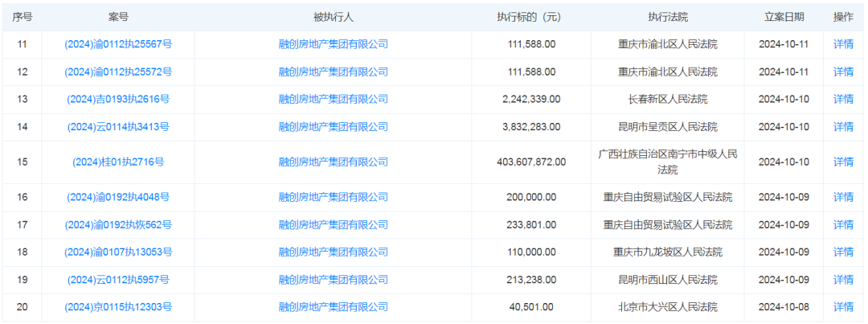This screenshot has height=324, width=868.
Task: View 详情 for row 15
Action: tap(843, 162)
